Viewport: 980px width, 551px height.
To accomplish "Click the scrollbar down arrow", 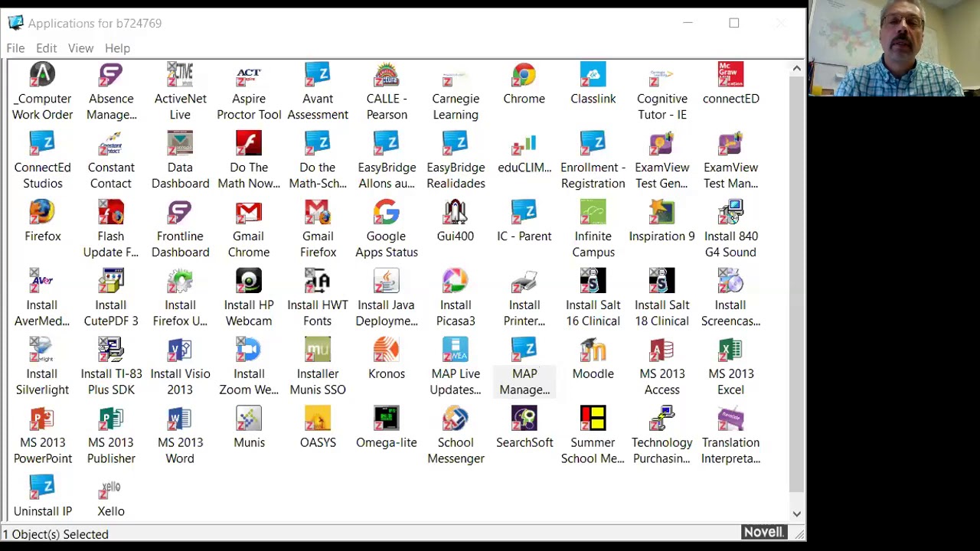I will (x=797, y=514).
